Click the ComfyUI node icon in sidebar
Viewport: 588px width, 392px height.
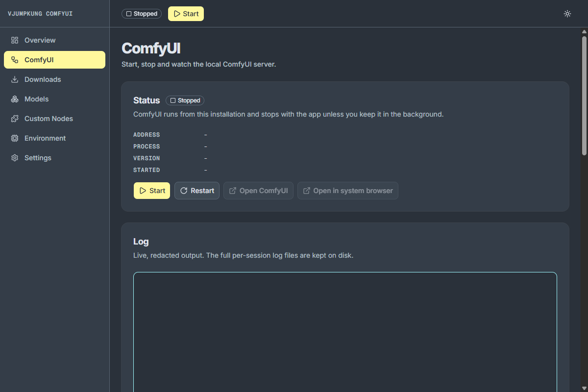pyautogui.click(x=15, y=60)
